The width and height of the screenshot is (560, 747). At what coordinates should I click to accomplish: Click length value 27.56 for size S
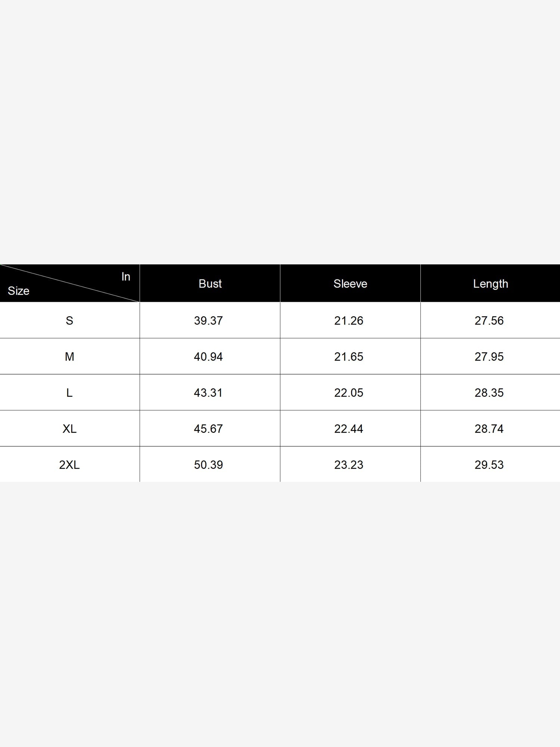(489, 320)
